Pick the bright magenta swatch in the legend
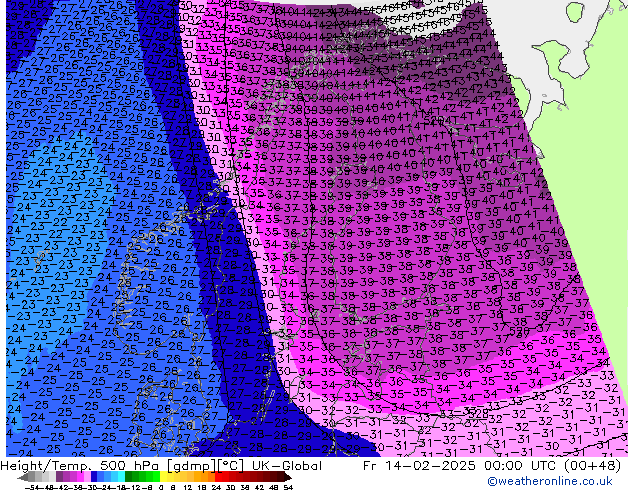The width and height of the screenshot is (634, 490). pos(80,478)
